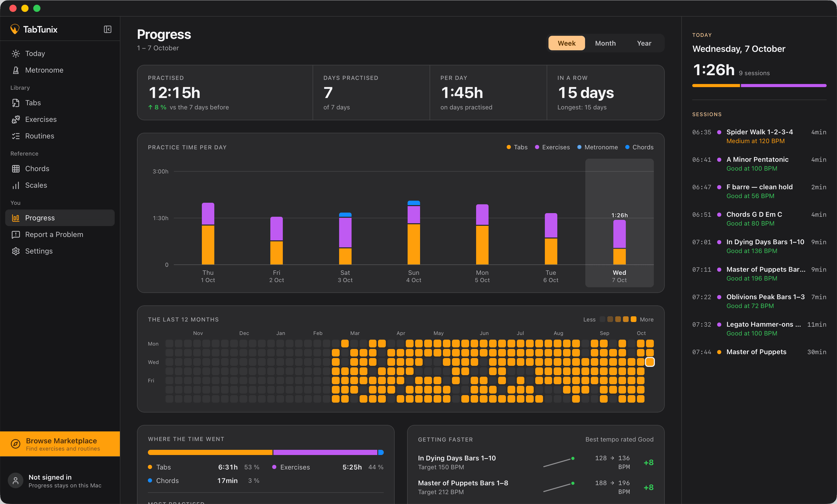Viewport: 837px width, 504px height.
Task: Select the Wed 7 Oct column
Action: click(619, 223)
